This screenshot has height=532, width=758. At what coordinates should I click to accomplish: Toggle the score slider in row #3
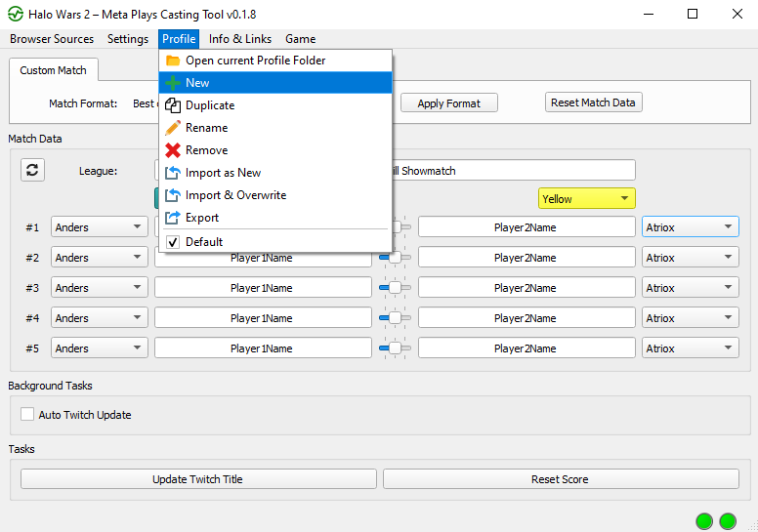[395, 288]
